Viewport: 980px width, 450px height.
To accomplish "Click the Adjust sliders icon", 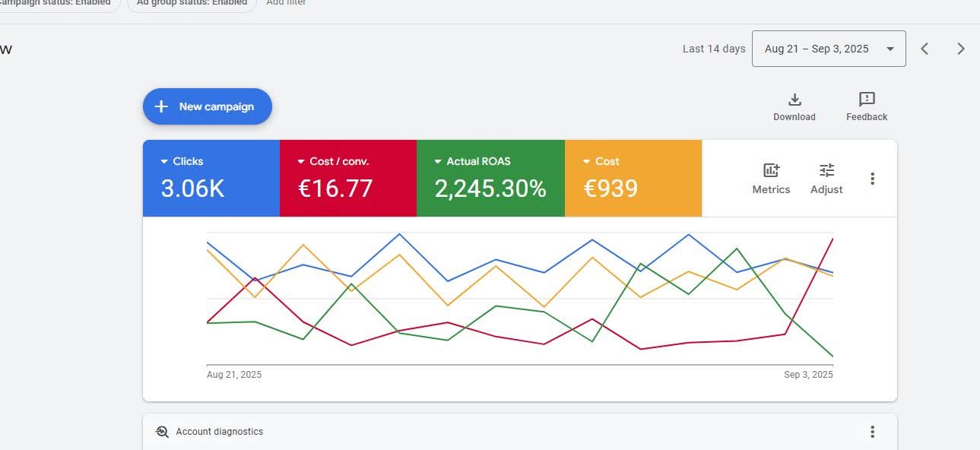I will (826, 170).
